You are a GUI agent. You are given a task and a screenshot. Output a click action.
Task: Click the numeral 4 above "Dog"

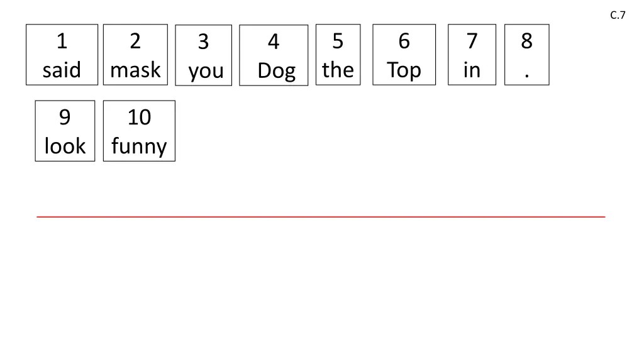pos(274,42)
